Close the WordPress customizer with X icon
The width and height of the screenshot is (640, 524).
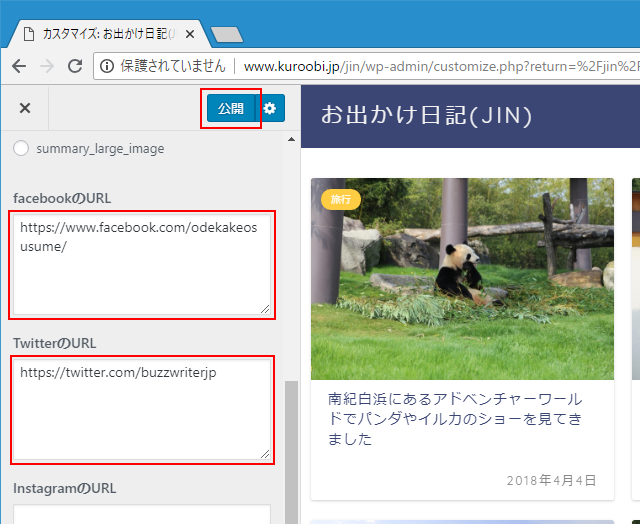[x=25, y=108]
